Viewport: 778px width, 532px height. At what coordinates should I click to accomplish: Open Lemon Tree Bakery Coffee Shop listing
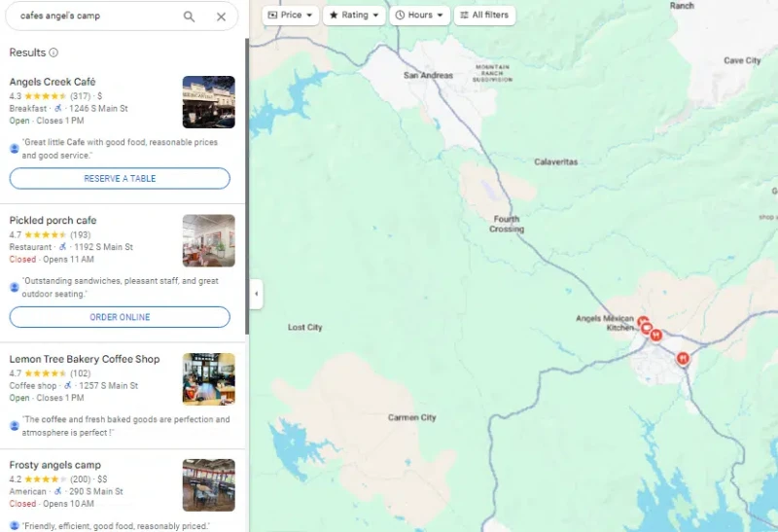(85, 359)
